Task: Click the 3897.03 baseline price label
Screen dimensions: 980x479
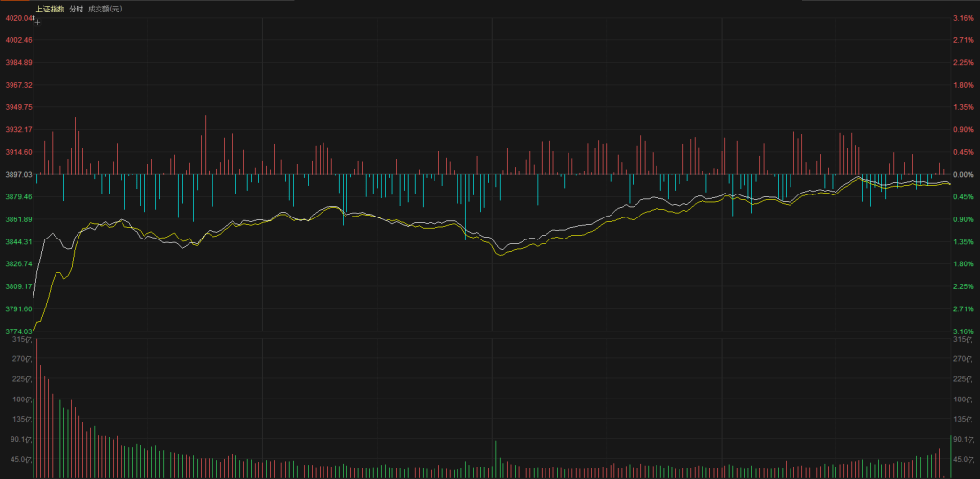Action: [18, 175]
